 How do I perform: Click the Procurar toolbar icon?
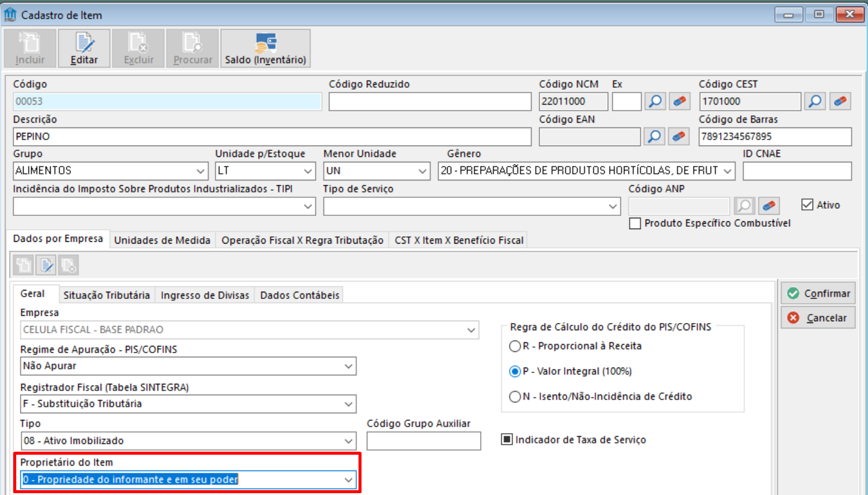click(192, 48)
